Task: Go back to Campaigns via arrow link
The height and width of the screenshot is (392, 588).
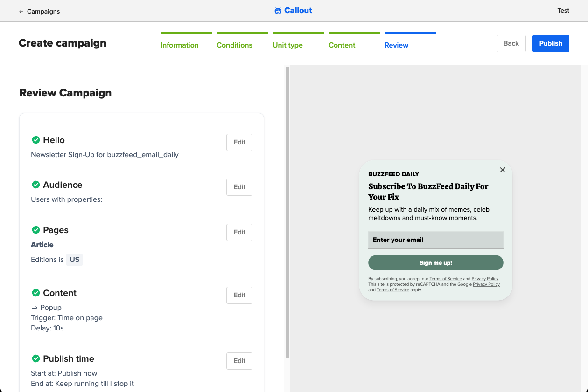Action: tap(39, 11)
